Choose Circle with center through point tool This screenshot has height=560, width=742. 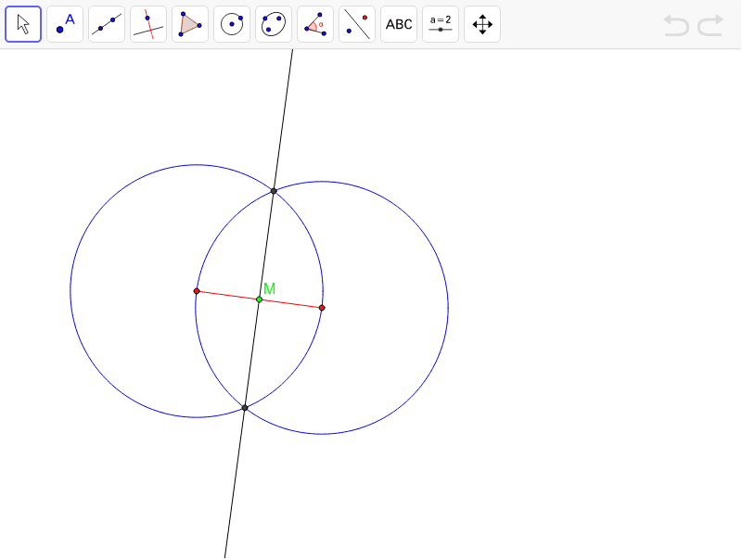pos(232,24)
